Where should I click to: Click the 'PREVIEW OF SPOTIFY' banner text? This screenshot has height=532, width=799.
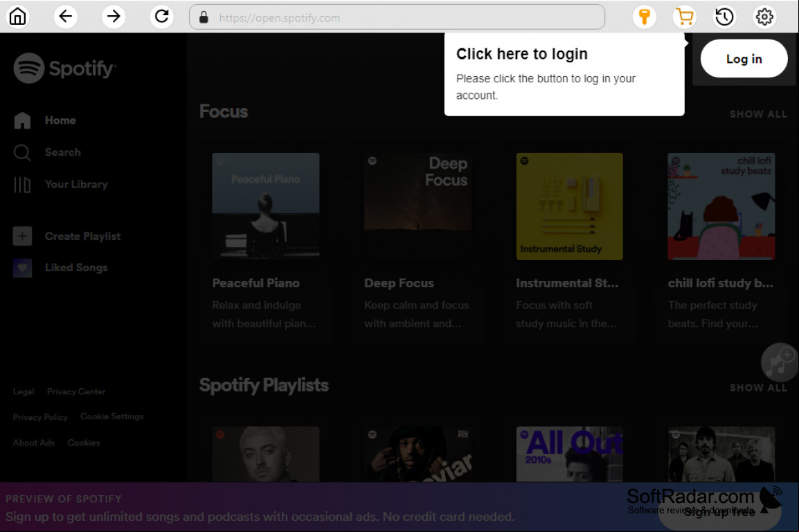[64, 499]
